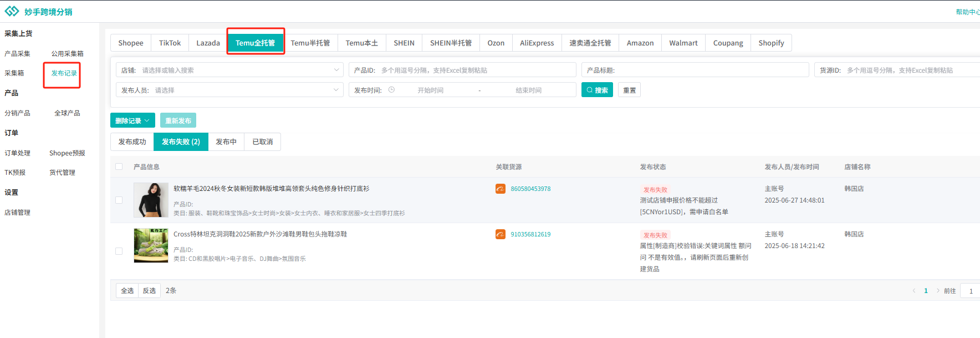Screen dimensions: 980x338
Task: Toggle the select-all checkbox in table header
Action: (x=119, y=167)
